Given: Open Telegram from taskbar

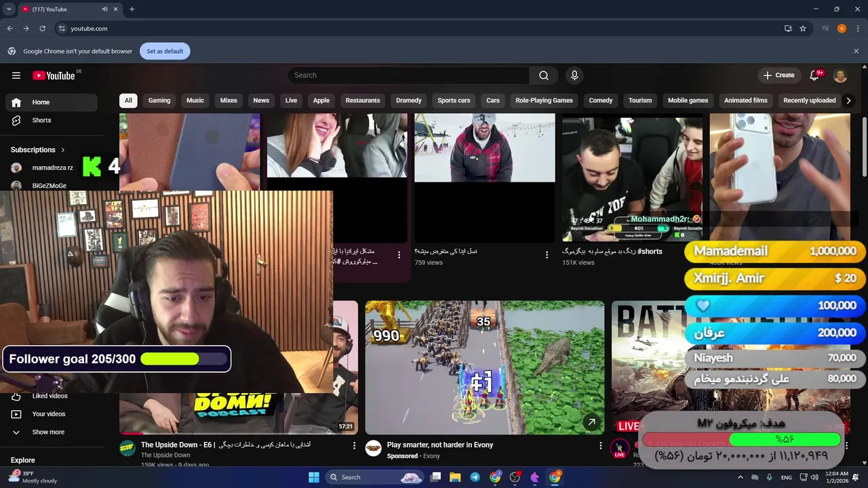Looking at the screenshot, I should point(475,477).
